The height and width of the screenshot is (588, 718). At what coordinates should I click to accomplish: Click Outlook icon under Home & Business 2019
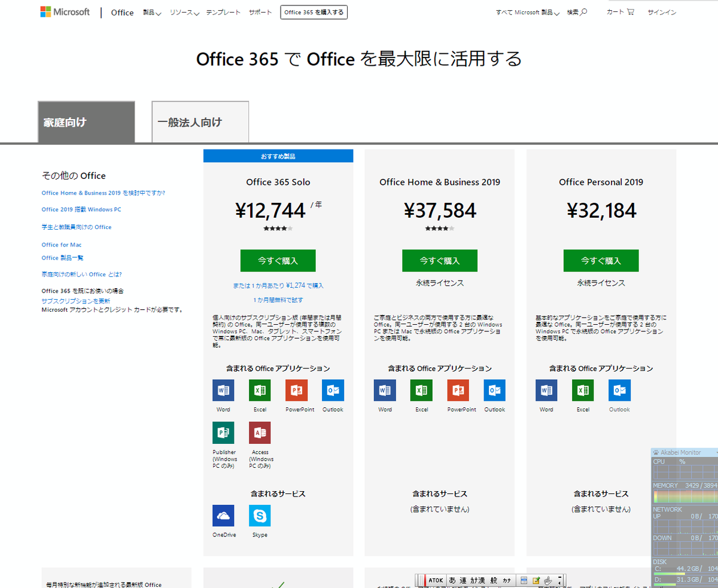[495, 390]
